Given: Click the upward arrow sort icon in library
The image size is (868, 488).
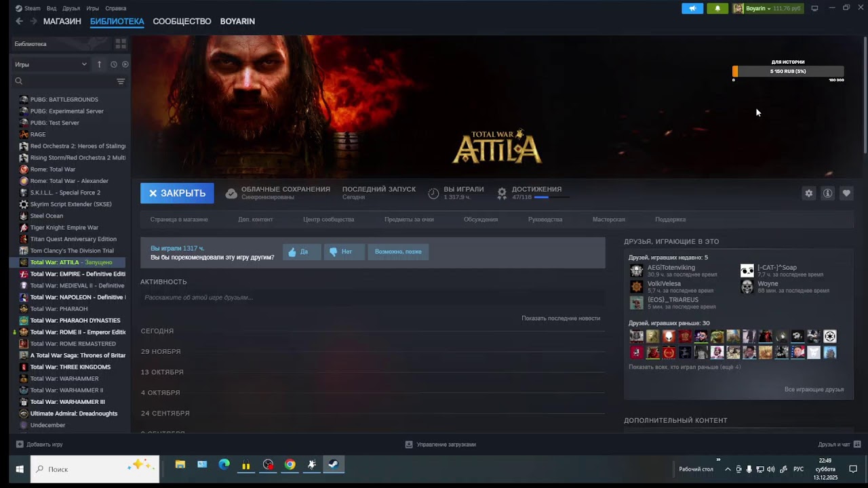Looking at the screenshot, I should tap(99, 64).
